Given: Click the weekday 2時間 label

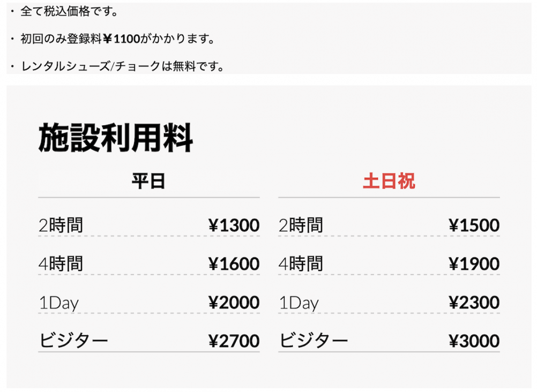Looking at the screenshot, I should coord(61,225).
